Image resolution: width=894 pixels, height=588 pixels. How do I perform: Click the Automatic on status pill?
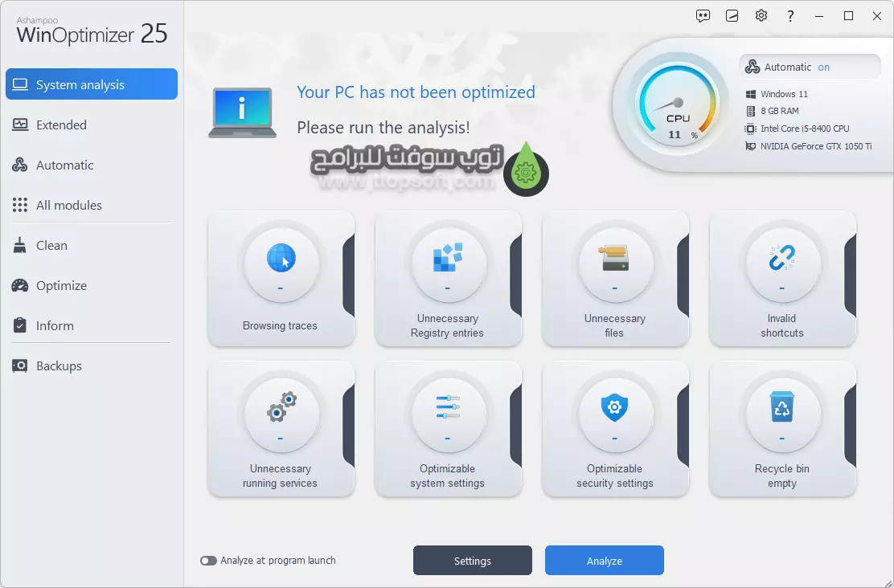[810, 67]
